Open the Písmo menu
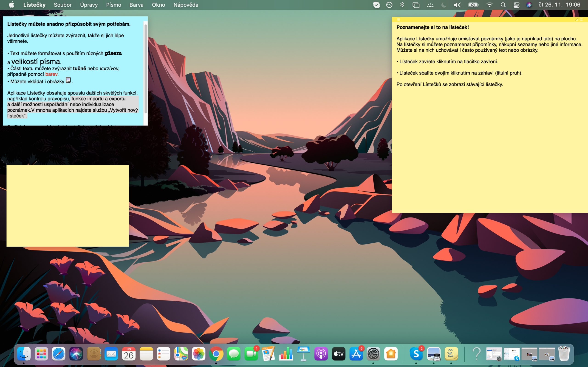This screenshot has width=588, height=367. [x=113, y=5]
